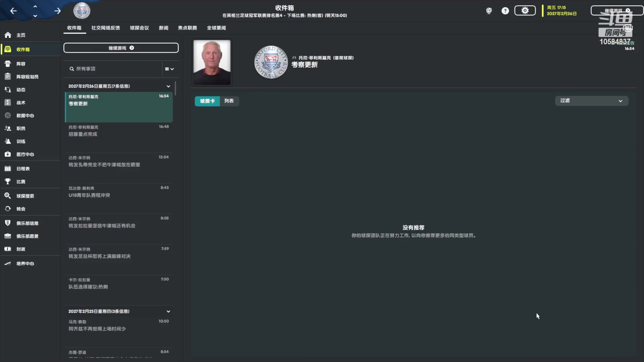The height and width of the screenshot is (362, 644).
Task: Open the 数据中心 sidebar icon
Action: click(x=8, y=116)
